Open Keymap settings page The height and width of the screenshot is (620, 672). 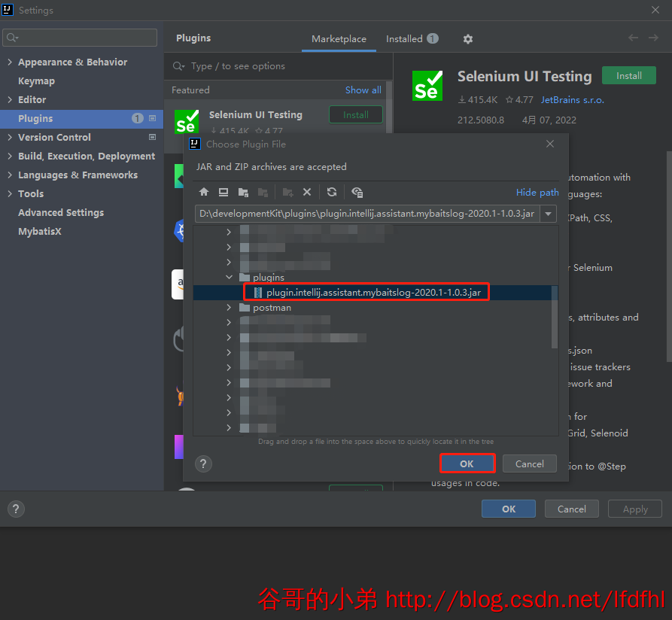pyautogui.click(x=36, y=81)
